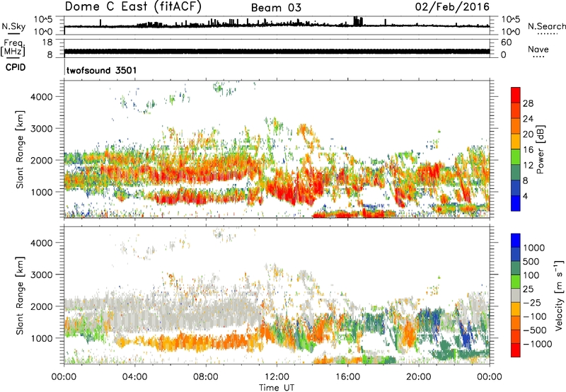
Task: Click the '3000' range label on velocity panel
Action: tap(41, 275)
